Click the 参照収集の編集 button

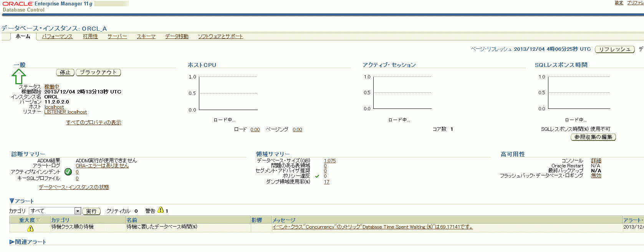point(593,137)
